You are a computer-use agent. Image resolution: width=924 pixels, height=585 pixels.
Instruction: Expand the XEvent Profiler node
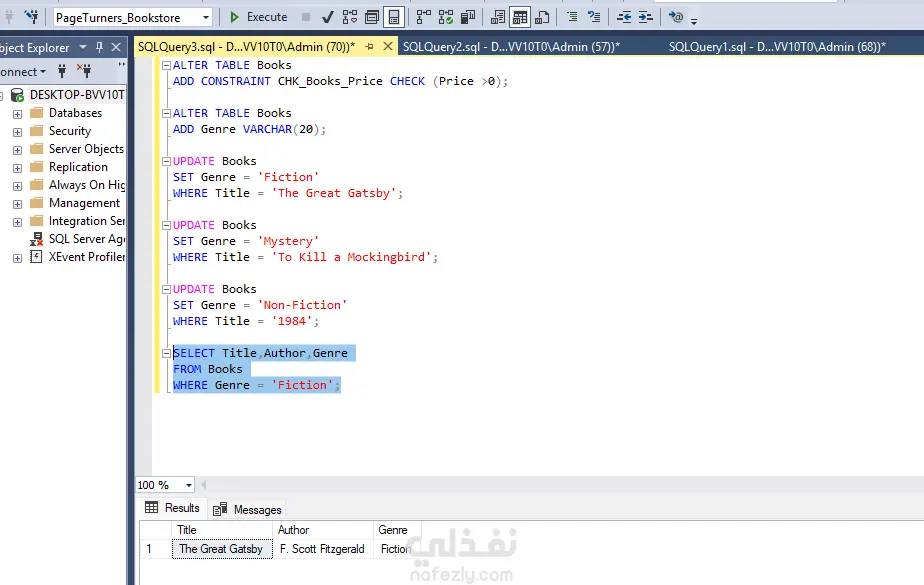coord(17,258)
